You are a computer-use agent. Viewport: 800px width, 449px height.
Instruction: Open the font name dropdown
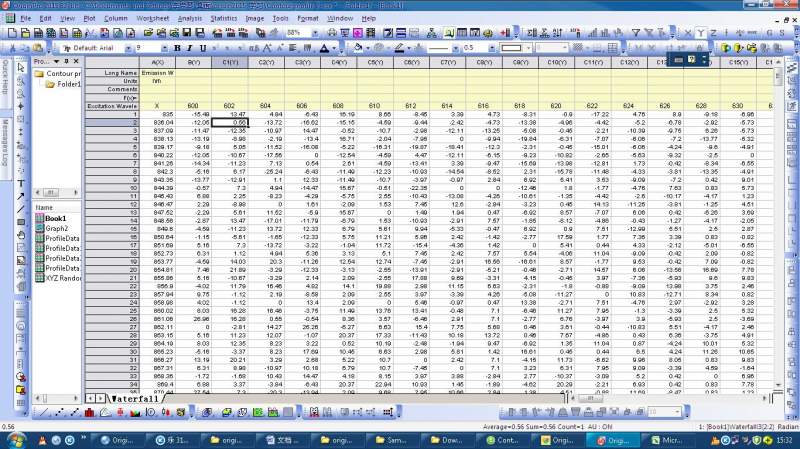pos(128,48)
